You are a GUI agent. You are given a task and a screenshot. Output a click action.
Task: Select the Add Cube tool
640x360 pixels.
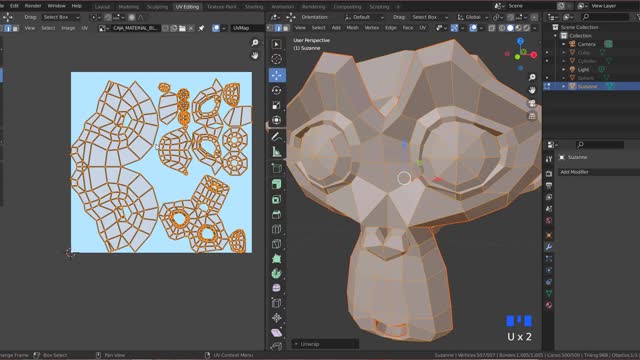276,168
